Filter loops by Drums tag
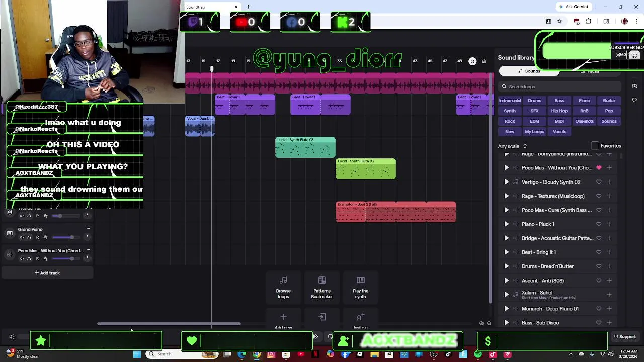 tap(534, 101)
